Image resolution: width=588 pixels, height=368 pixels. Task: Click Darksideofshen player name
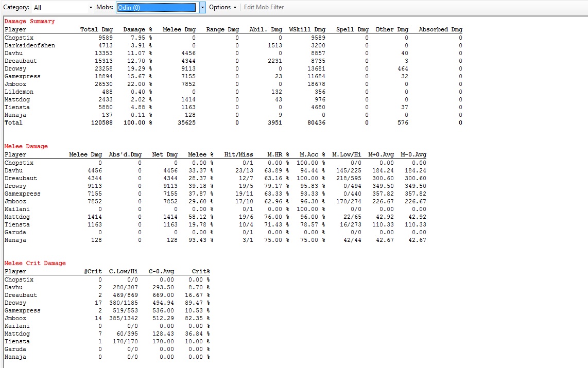pos(30,46)
